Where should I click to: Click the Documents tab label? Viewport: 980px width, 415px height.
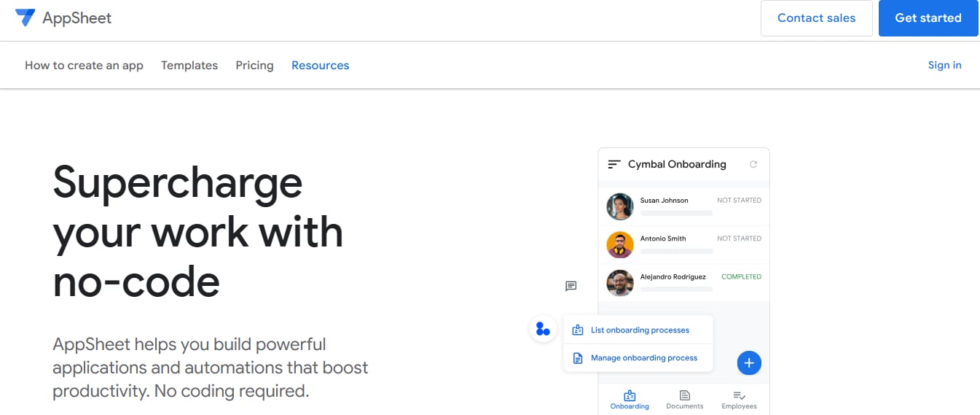coord(684,406)
